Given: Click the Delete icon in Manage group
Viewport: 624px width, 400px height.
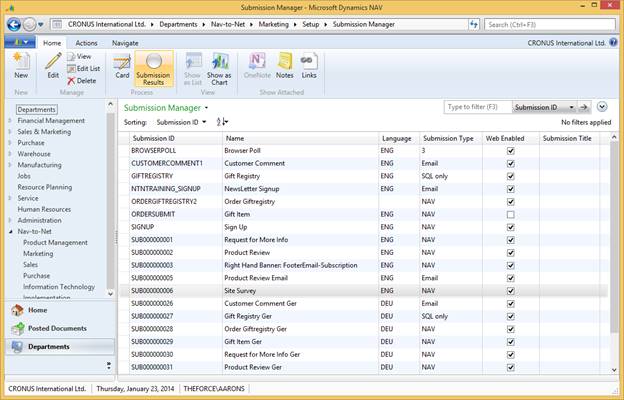Looking at the screenshot, I should point(82,81).
